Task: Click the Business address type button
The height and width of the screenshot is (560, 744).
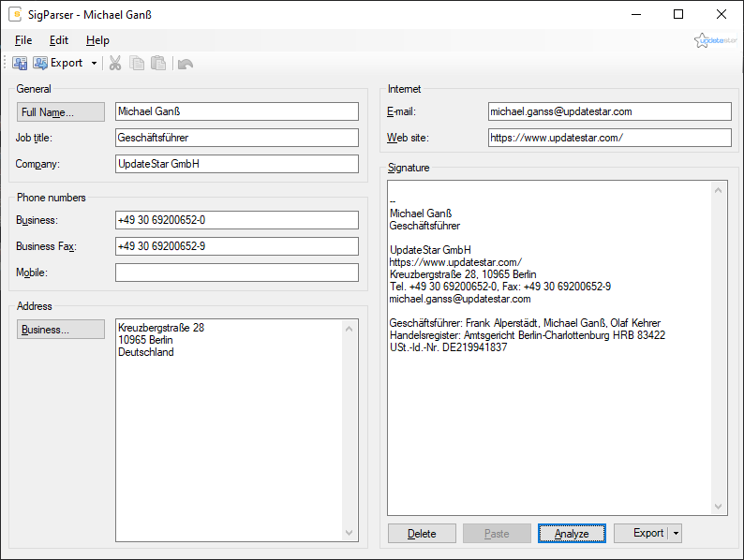Action: (61, 330)
